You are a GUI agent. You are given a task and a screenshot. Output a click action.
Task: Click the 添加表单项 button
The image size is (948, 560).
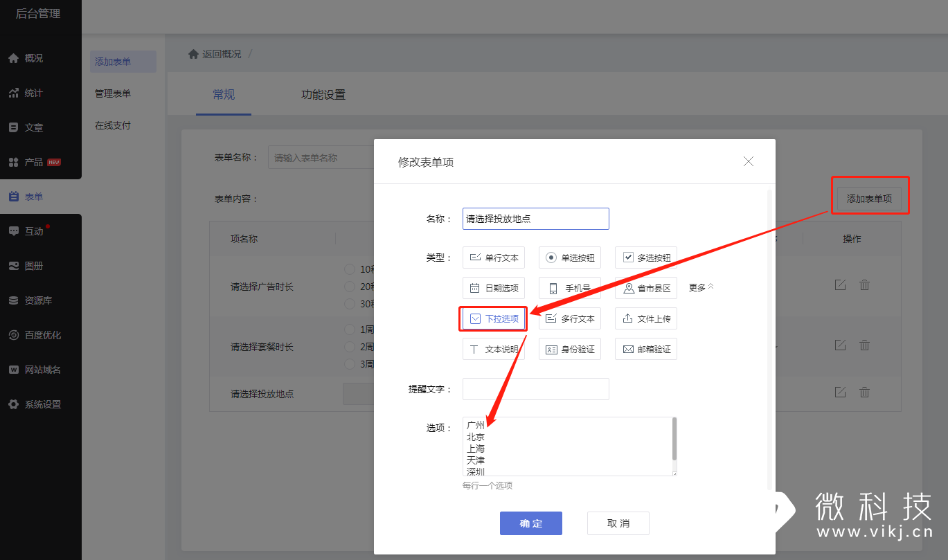coord(868,199)
